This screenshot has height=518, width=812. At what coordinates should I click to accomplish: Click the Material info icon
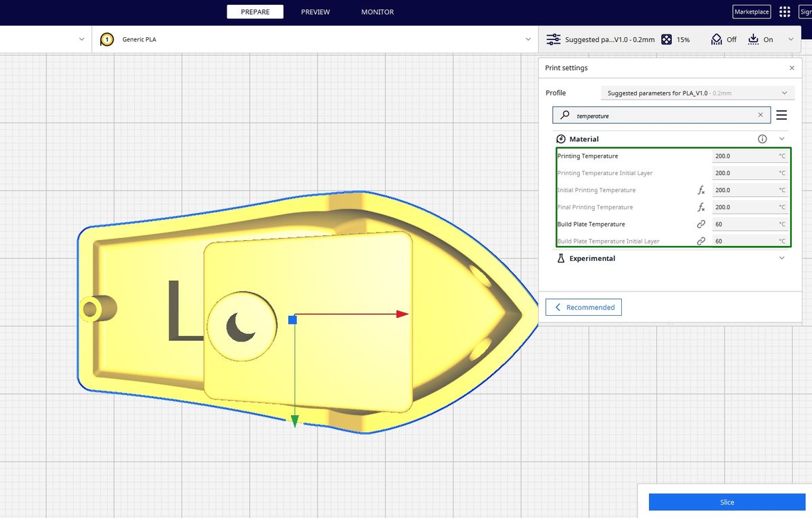[762, 139]
